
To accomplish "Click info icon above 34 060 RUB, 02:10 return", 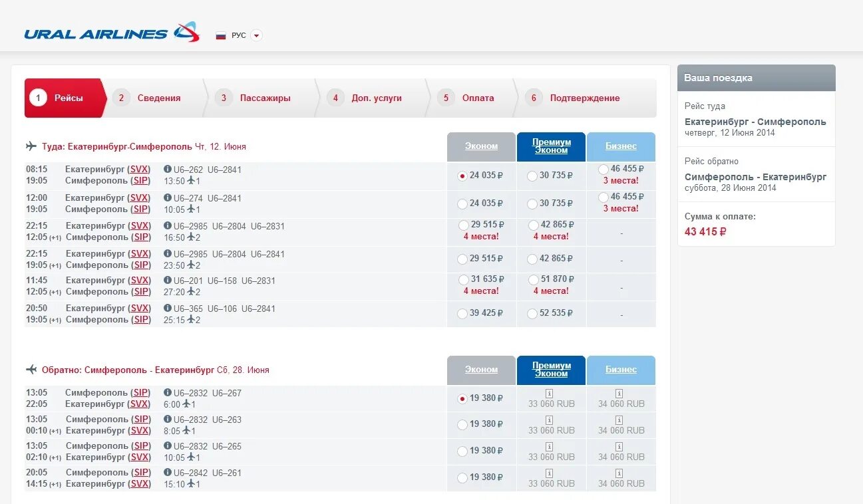I will [x=619, y=447].
